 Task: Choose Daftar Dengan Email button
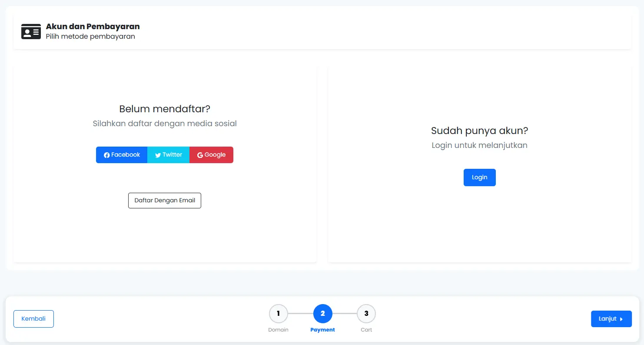[x=165, y=201]
